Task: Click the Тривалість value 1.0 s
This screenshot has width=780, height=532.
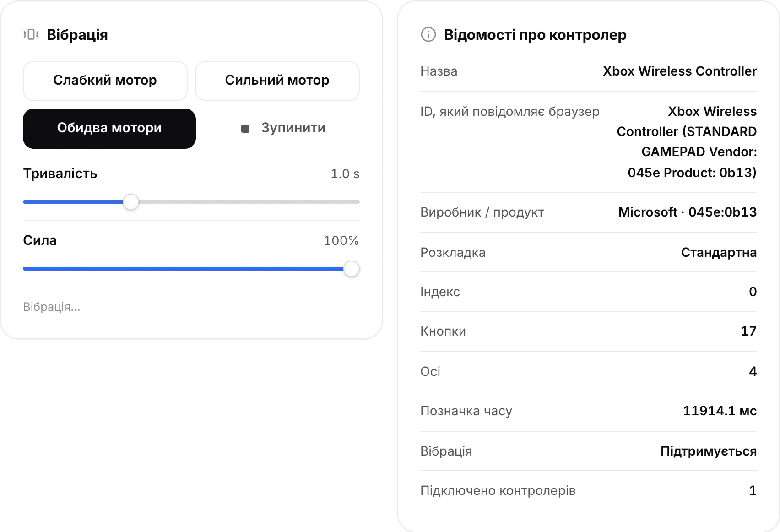Action: pyautogui.click(x=345, y=174)
